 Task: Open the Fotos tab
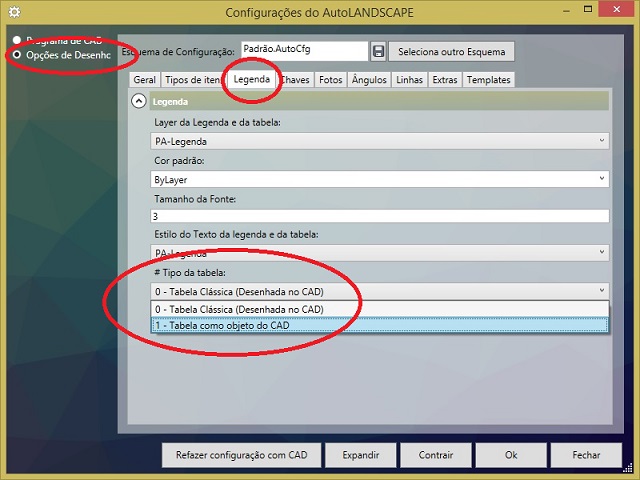(x=330, y=80)
